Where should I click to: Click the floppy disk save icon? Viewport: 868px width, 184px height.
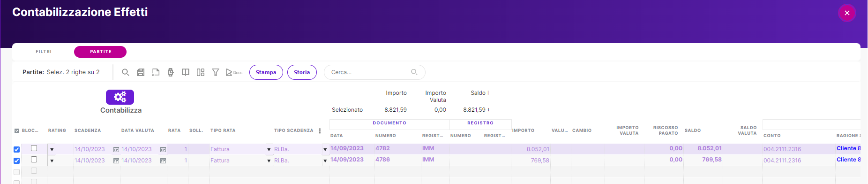pos(140,72)
